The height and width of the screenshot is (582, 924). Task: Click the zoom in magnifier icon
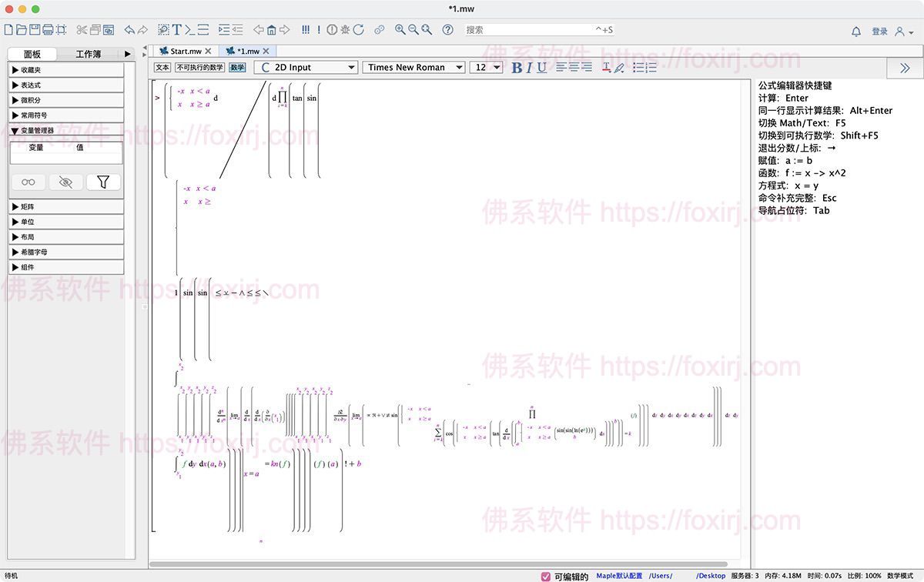[x=400, y=30]
